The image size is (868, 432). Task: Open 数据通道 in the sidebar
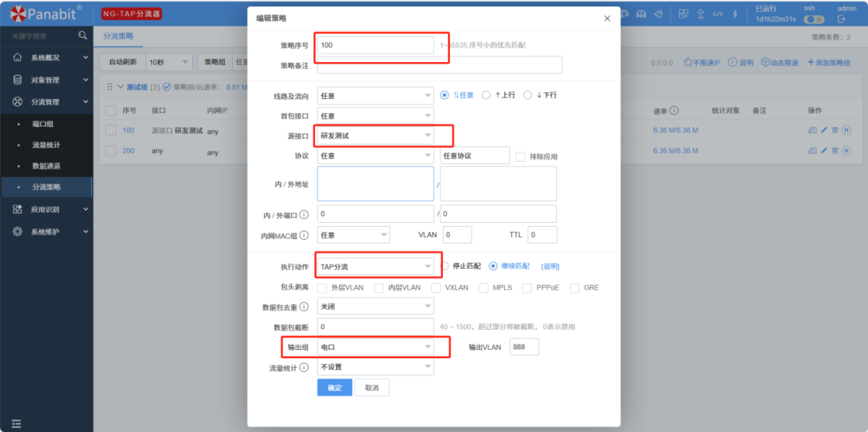47,167
